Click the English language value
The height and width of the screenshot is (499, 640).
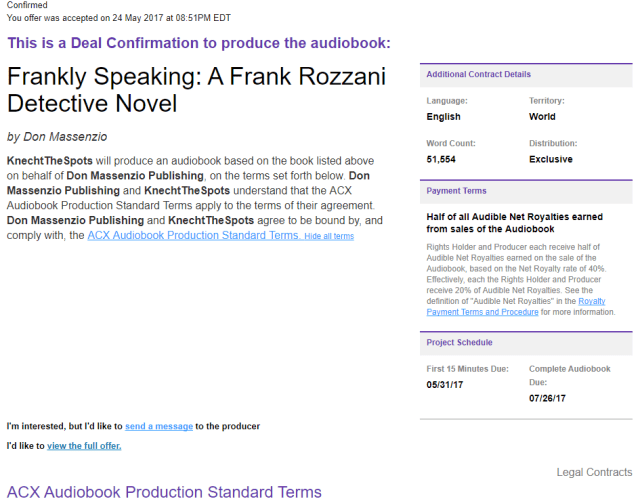444,117
